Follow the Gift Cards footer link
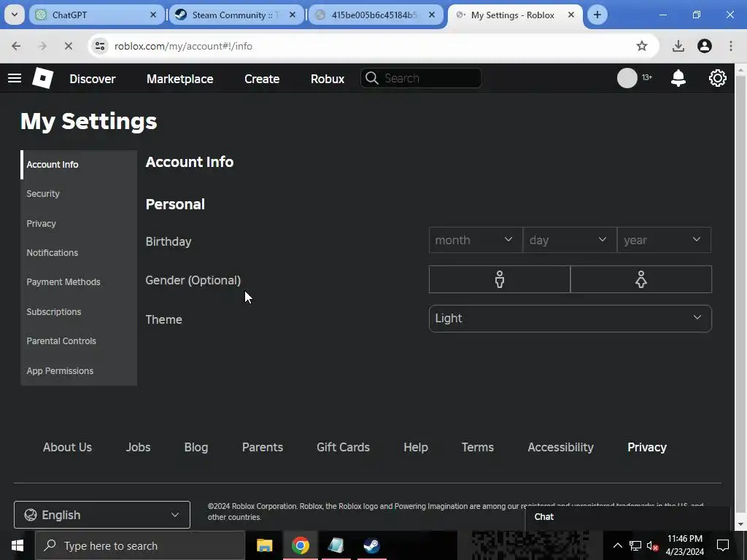 [343, 447]
